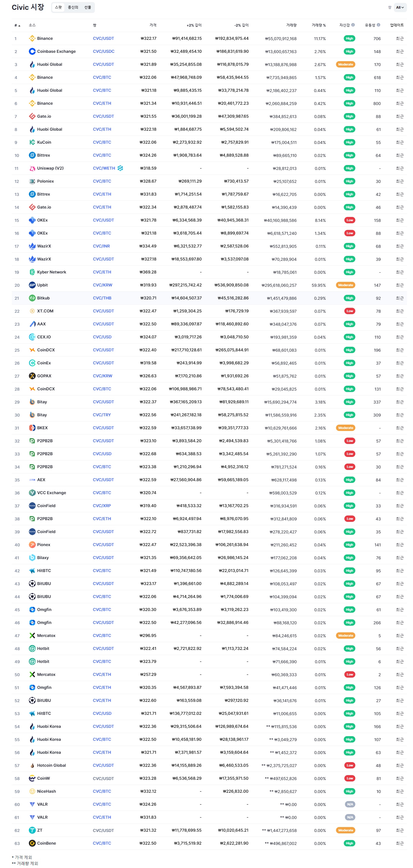This screenshot has width=413, height=868.
Task: Open the CVC/USDC pair link
Action: tap(104, 51)
